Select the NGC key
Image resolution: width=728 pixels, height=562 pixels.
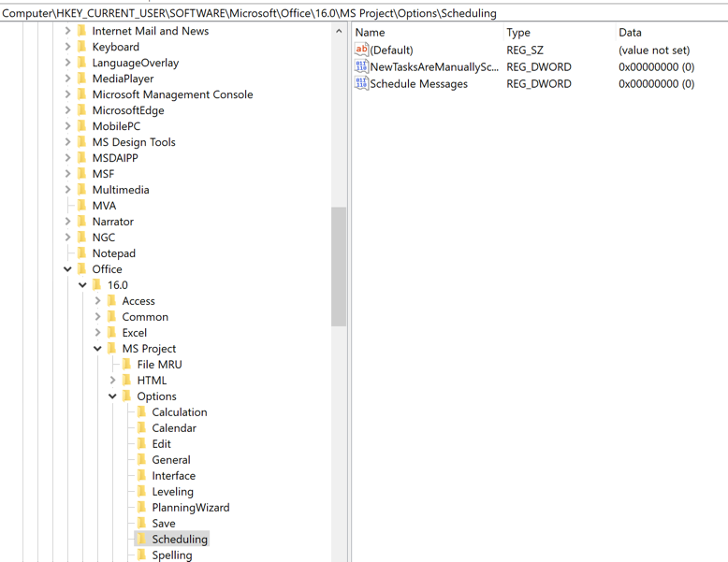pos(104,238)
